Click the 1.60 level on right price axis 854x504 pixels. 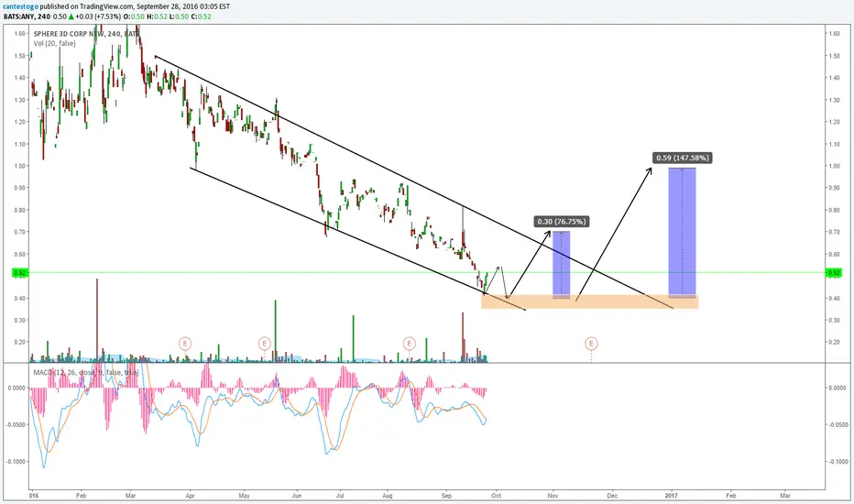pos(834,34)
